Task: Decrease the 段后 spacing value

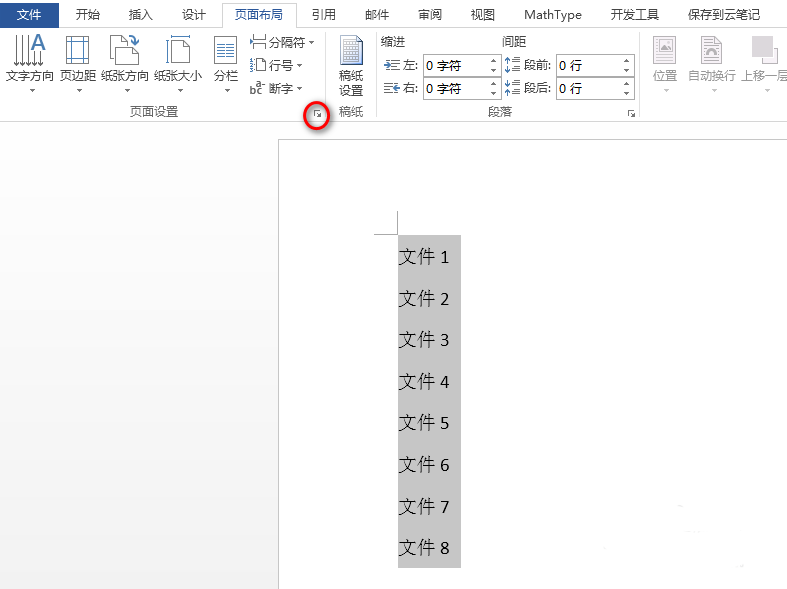Action: pos(627,93)
